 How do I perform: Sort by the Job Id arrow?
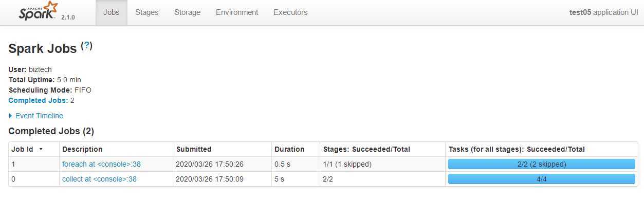tap(41, 149)
